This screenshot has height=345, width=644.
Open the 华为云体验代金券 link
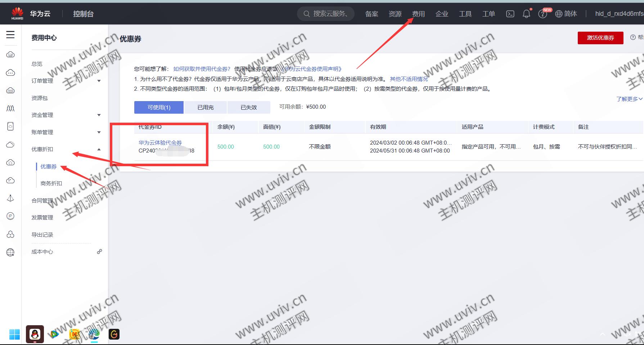(x=160, y=142)
